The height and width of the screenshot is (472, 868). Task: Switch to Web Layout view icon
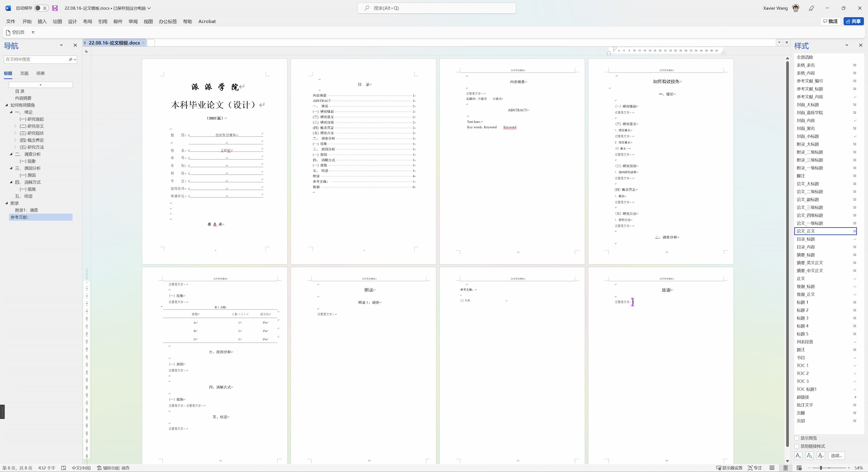799,468
